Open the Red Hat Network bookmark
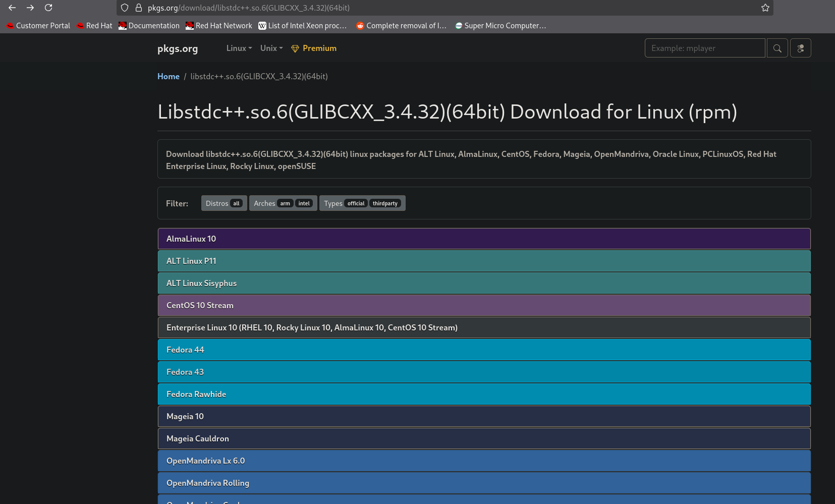835x504 pixels. tap(219, 26)
